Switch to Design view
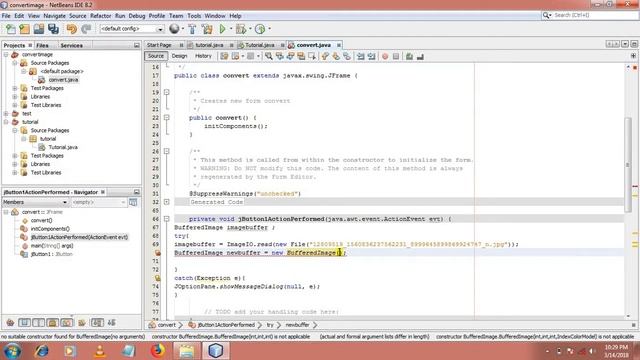This screenshot has height=360, width=640. coord(179,56)
